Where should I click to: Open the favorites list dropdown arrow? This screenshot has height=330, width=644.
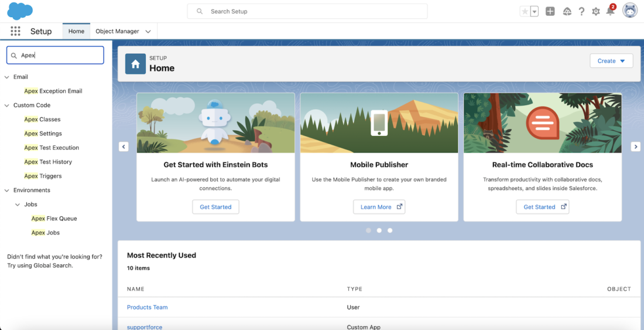pos(535,12)
